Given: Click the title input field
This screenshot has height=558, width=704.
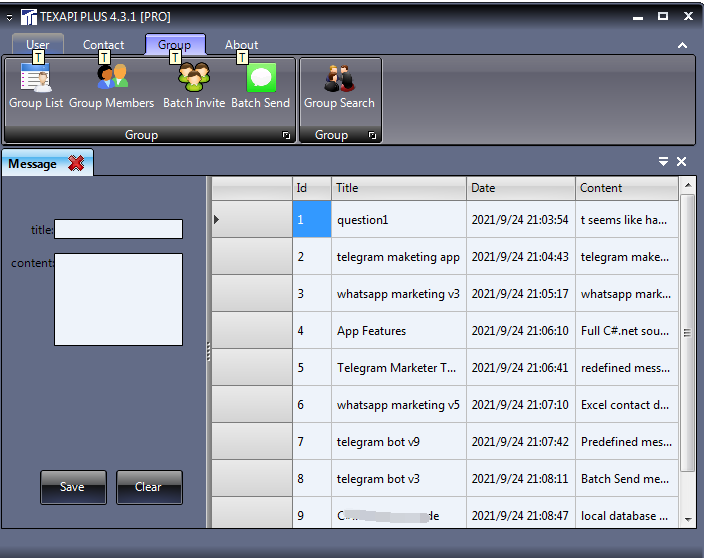Looking at the screenshot, I should [118, 229].
